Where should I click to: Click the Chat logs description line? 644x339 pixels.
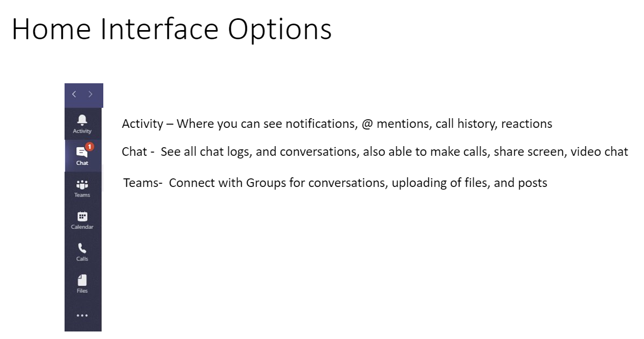pyautogui.click(x=374, y=152)
